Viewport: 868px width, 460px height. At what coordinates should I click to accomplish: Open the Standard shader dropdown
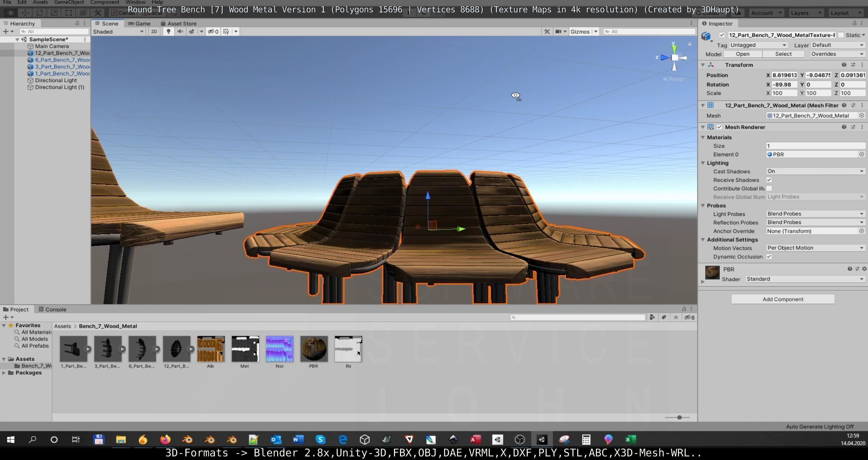coord(805,279)
